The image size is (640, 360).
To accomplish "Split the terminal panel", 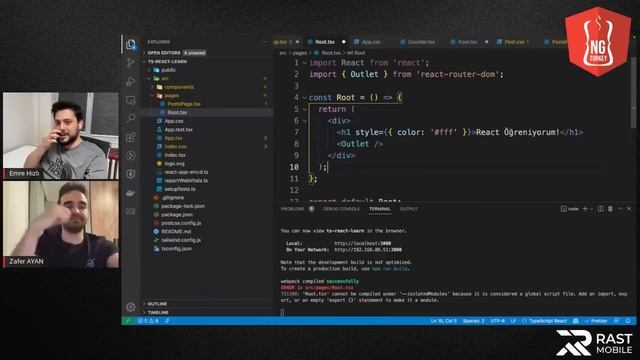I will point(600,209).
